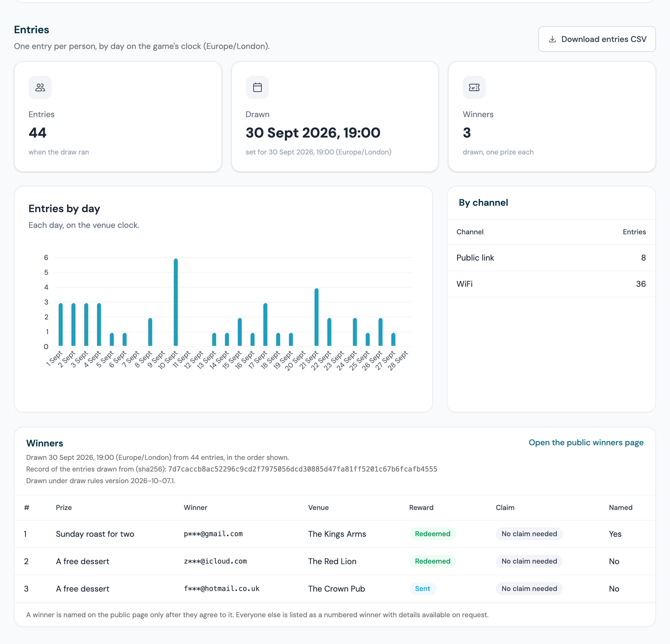This screenshot has height=644, width=670.
Task: Click The Crown Pub venue cell
Action: point(337,589)
